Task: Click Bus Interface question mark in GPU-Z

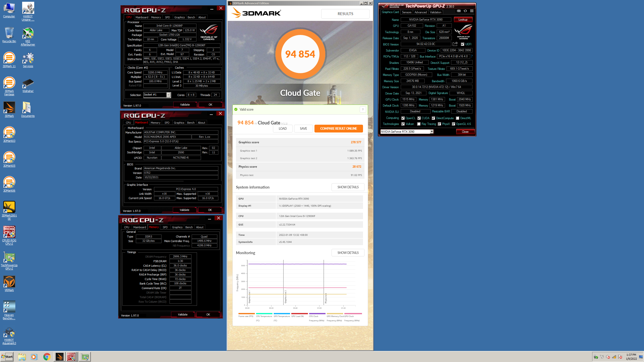Action: point(472,56)
